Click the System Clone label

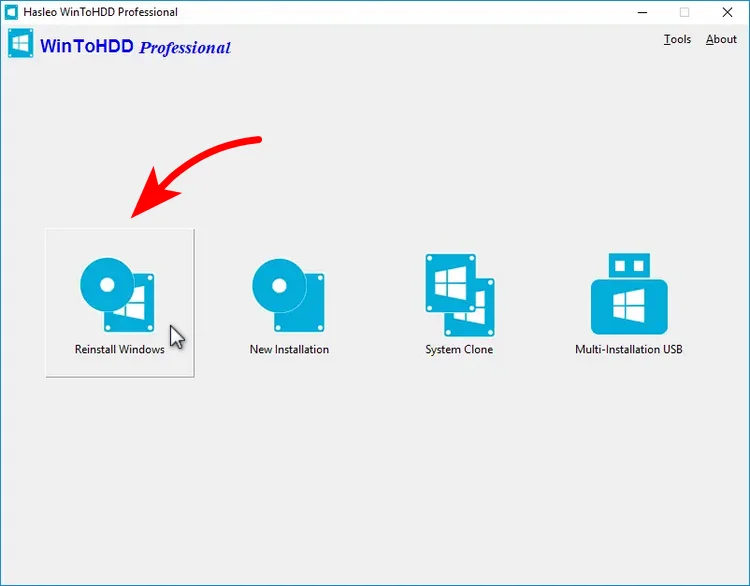tap(459, 349)
